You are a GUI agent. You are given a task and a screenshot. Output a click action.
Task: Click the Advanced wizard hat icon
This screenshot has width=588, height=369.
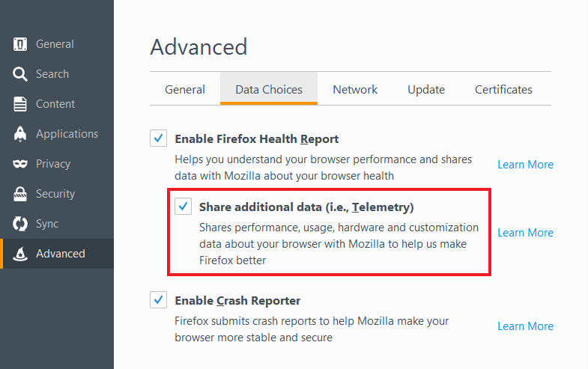[20, 254]
